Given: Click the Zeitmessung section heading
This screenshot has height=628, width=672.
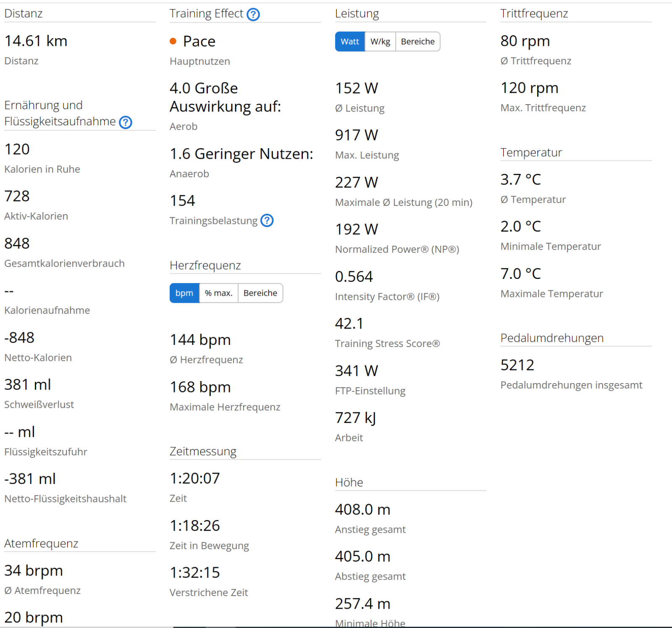Looking at the screenshot, I should [203, 452].
